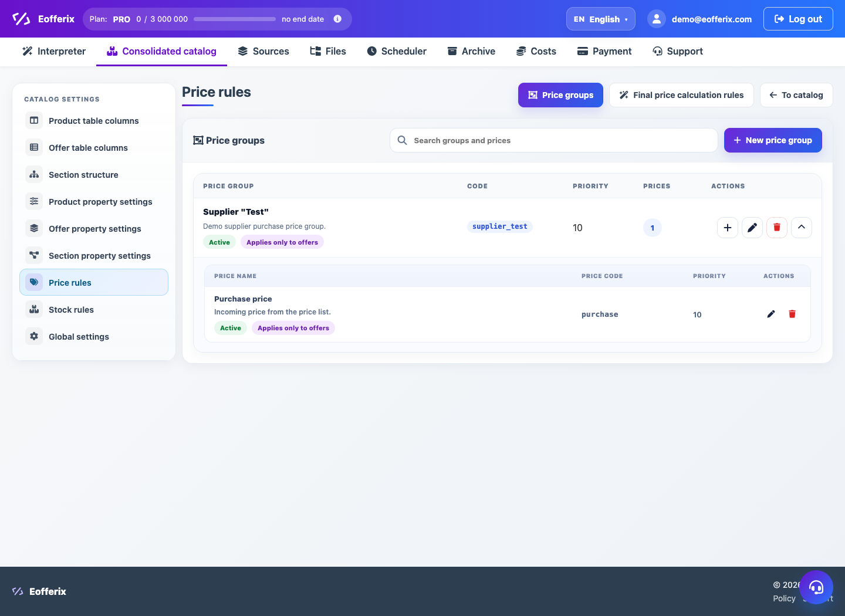Click the user avatar icon
Image resolution: width=845 pixels, height=616 pixels.
[657, 19]
